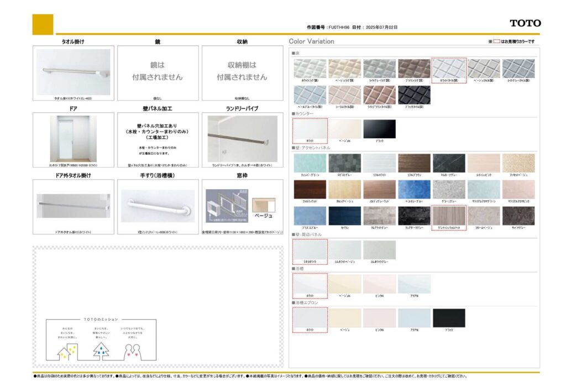
Task: Click the house icon in the TOTO mission box
Action: click(x=67, y=348)
